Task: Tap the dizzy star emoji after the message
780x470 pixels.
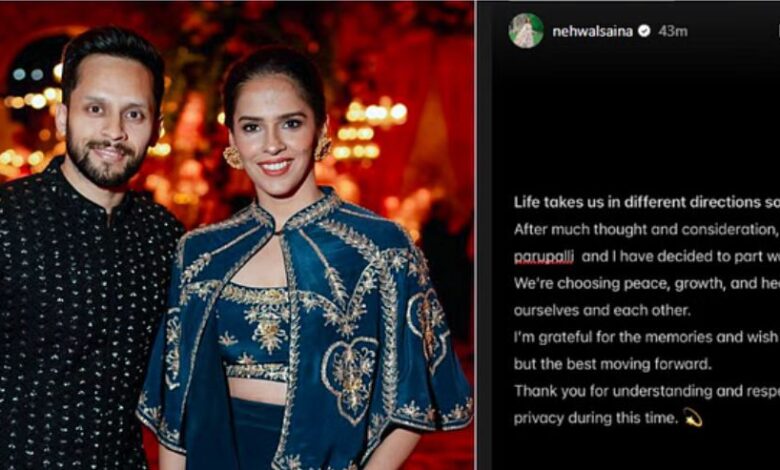Action: 692,417
